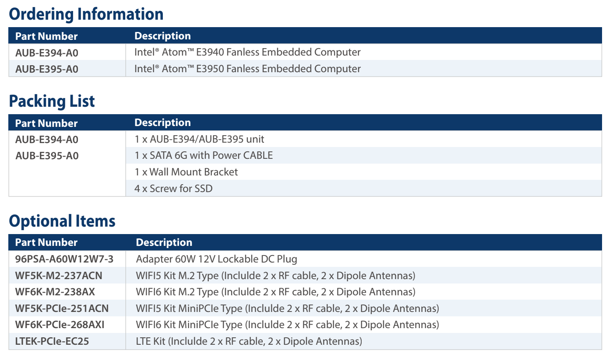Click the Atom E3950 Fanless Embedded Computer description
Screen dimensions: 613x364
click(247, 69)
